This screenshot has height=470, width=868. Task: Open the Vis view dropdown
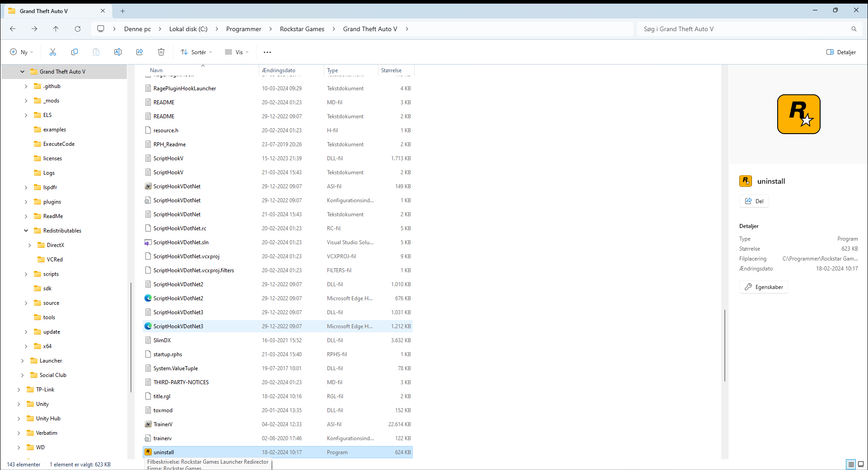[237, 52]
